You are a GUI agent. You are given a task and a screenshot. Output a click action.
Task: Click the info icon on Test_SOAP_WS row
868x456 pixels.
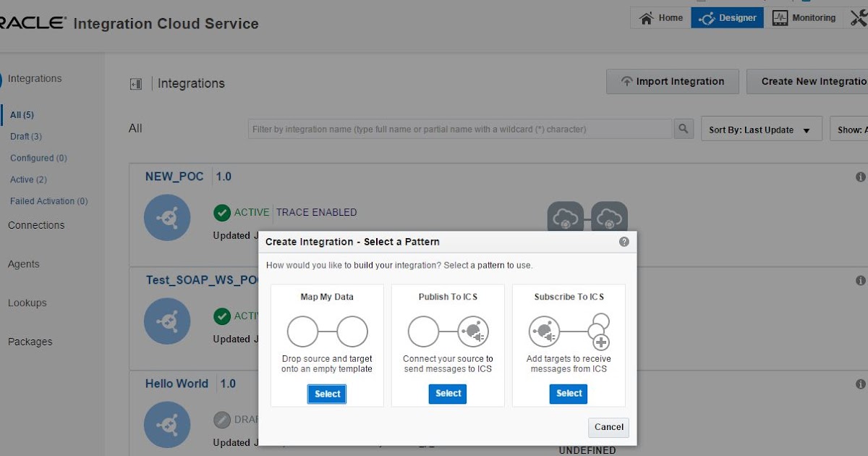860,279
